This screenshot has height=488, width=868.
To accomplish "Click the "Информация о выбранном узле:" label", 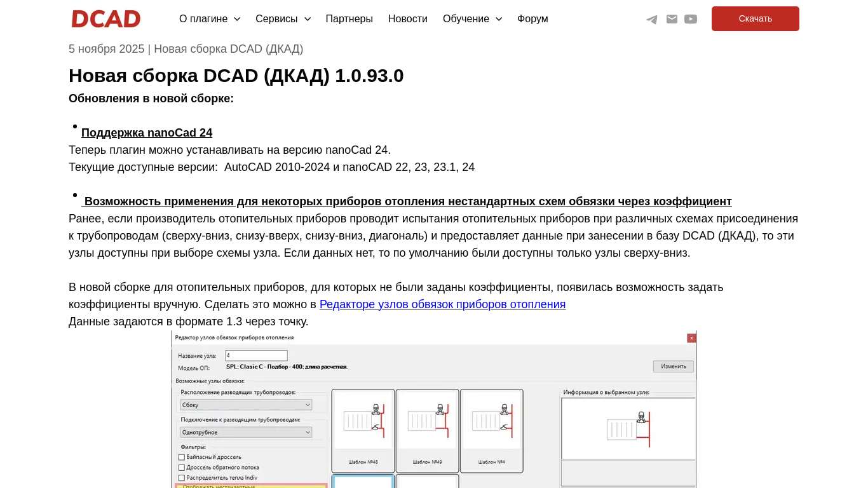I will (x=606, y=393).
